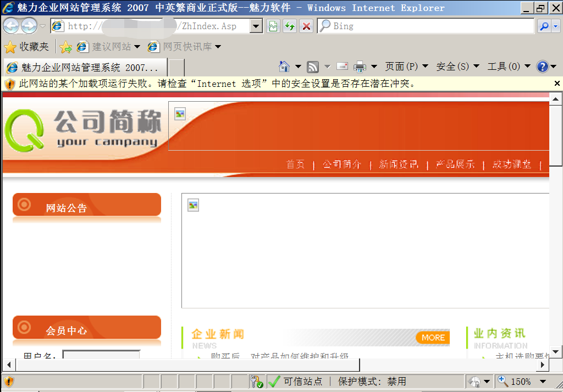563x392 pixels.
Task: Open the 建议网站 suggested sites menu
Action: (x=108, y=47)
